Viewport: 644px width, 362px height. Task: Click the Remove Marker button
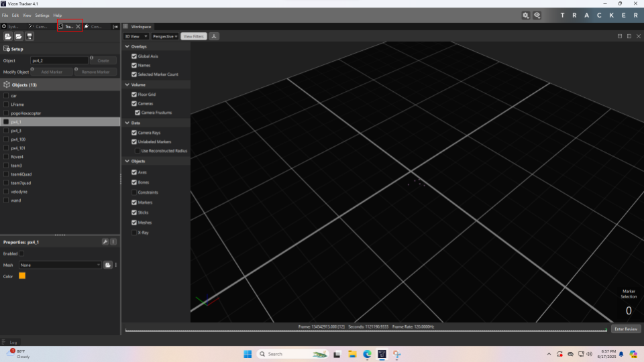(95, 72)
